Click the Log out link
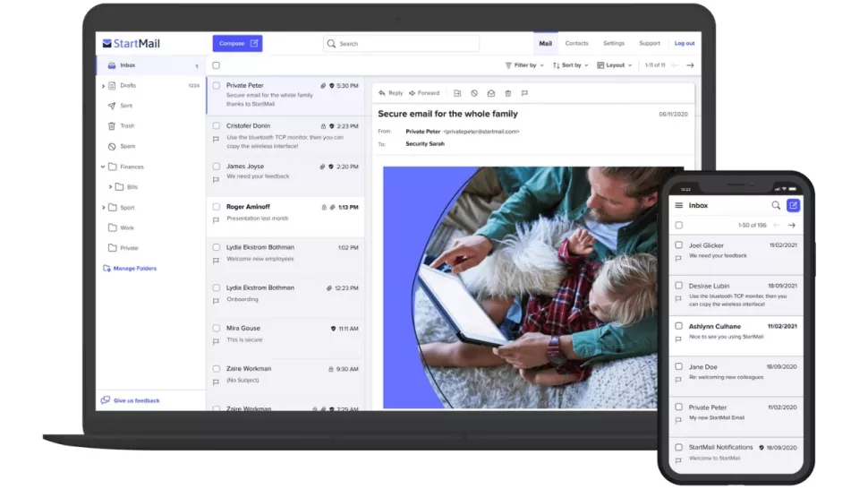Image resolution: width=868 pixels, height=489 pixels. click(x=685, y=43)
